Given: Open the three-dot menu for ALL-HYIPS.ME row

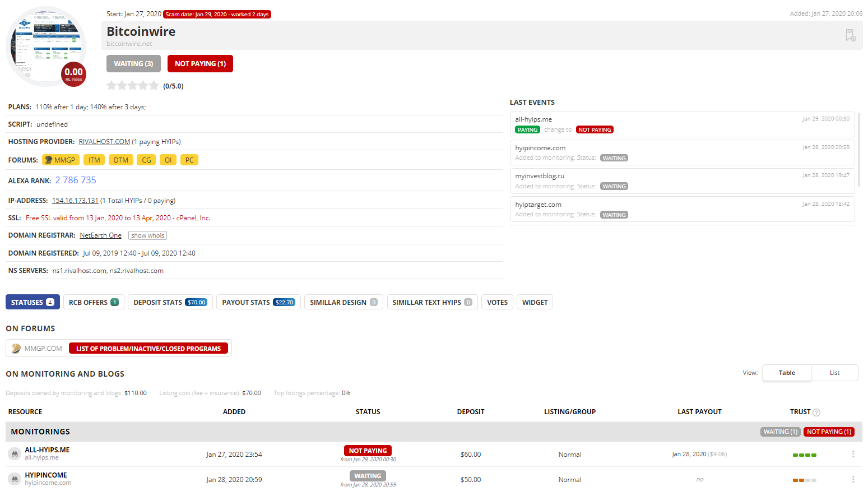Looking at the screenshot, I should [x=853, y=454].
